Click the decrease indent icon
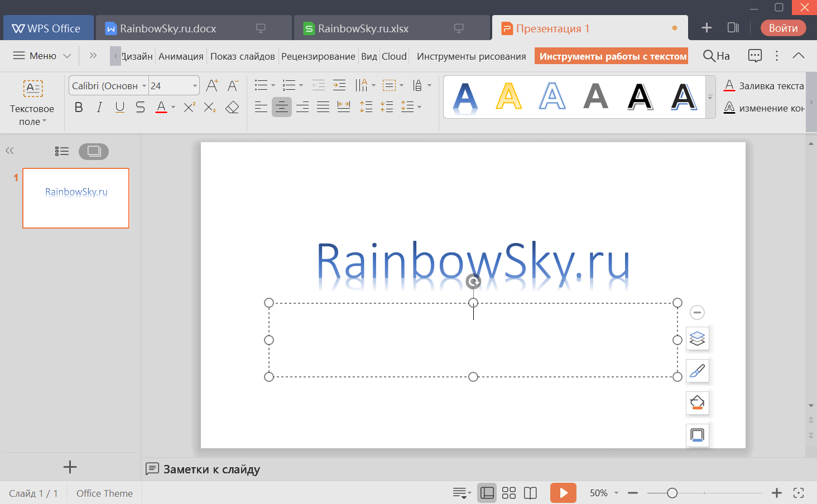The height and width of the screenshot is (504, 817). (318, 85)
